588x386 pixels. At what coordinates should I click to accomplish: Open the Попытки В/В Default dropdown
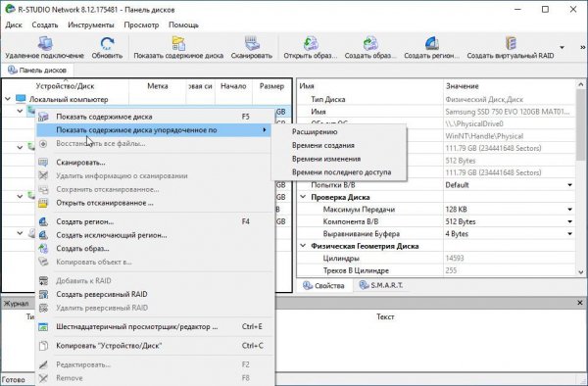(569, 185)
